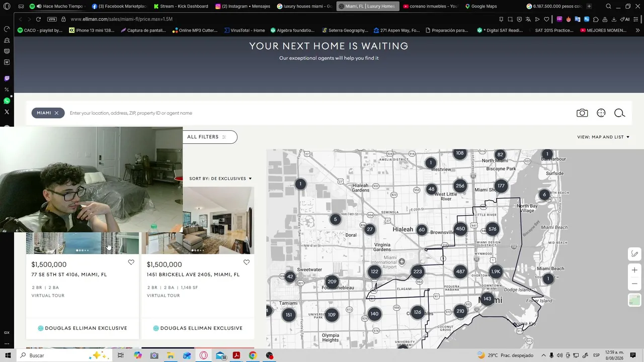Expand the Sort By DE Exclusives dropdown
This screenshot has width=644, height=362.
click(220, 178)
